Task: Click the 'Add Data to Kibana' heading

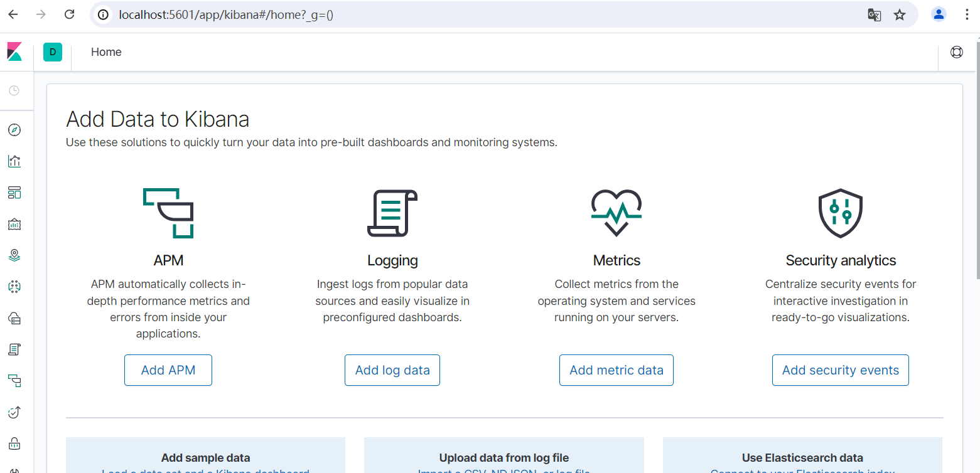Action: point(158,119)
